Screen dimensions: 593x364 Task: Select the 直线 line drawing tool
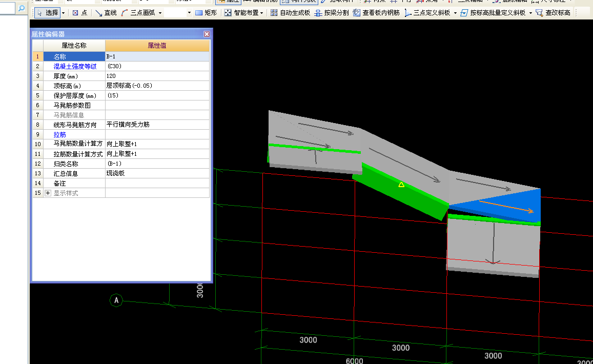click(106, 13)
